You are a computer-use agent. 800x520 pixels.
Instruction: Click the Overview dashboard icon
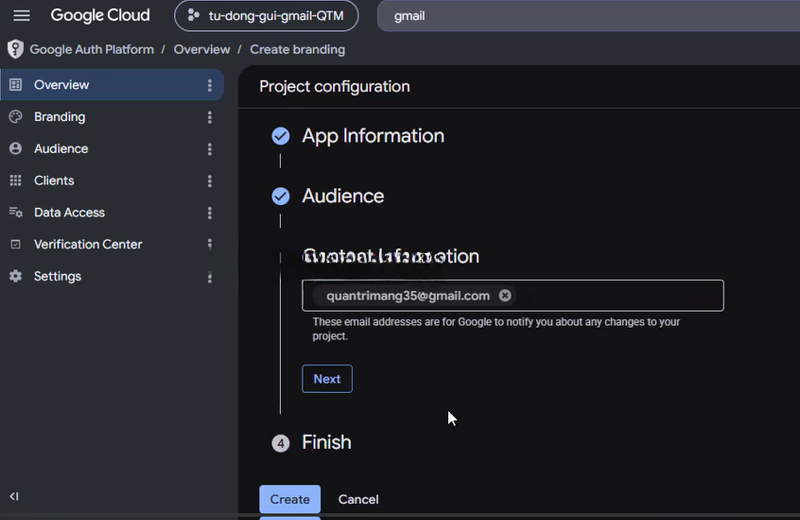16,85
